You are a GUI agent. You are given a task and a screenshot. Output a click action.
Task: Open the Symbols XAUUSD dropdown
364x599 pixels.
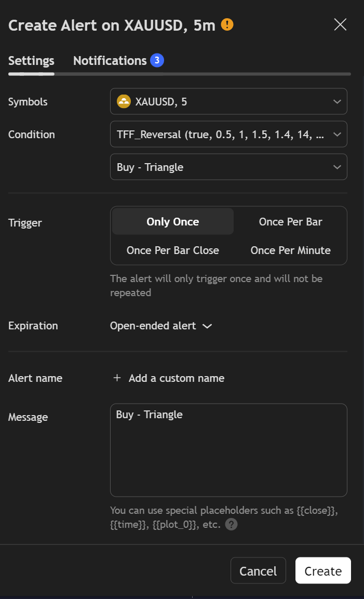(x=228, y=102)
